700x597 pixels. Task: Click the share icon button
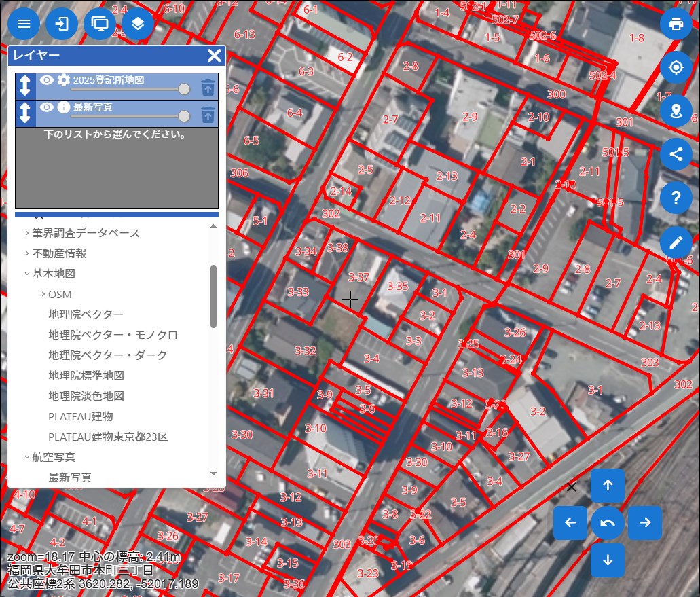point(676,153)
